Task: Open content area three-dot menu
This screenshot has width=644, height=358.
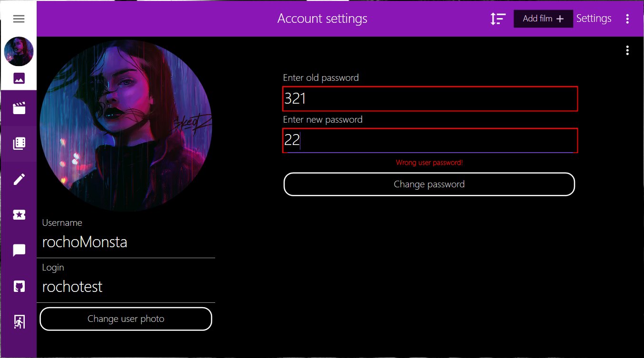Action: coord(627,50)
